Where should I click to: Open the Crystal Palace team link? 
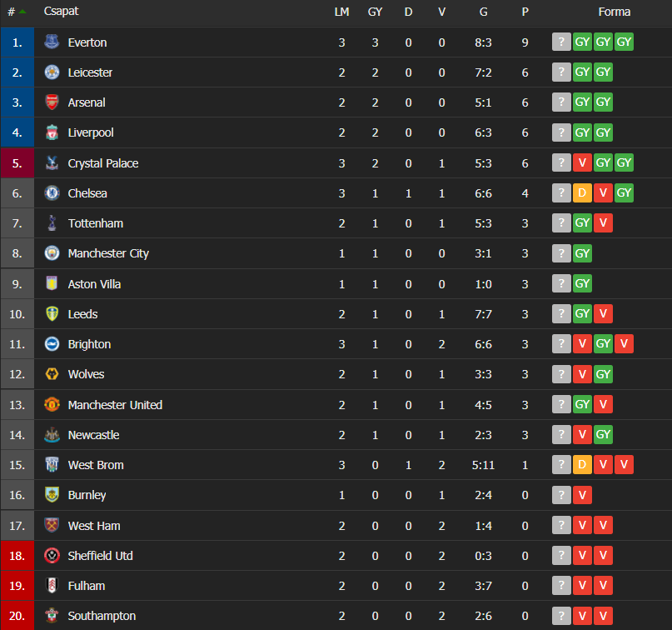[103, 163]
